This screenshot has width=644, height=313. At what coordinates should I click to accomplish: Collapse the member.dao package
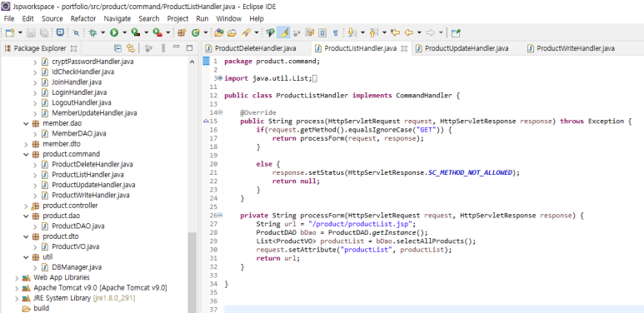27,123
